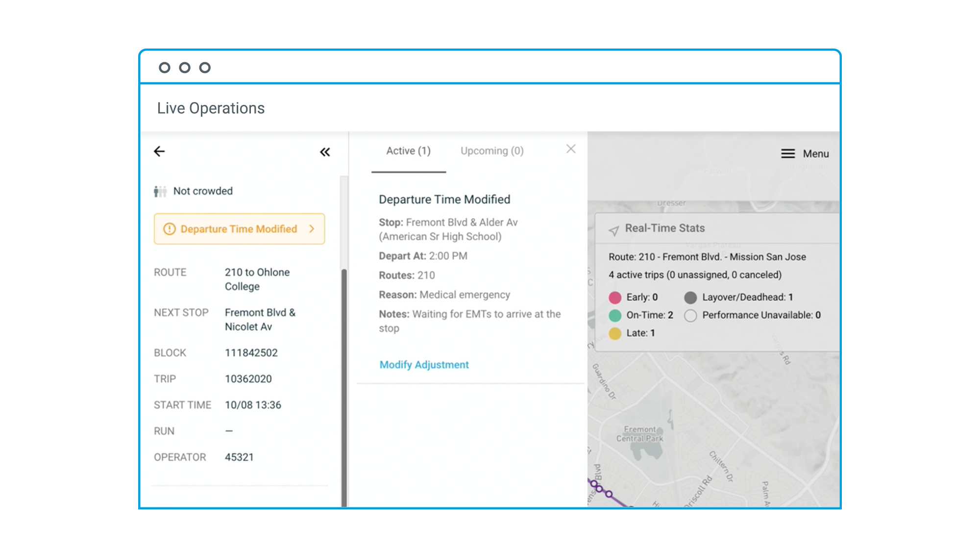Click the green On-Time status dot

[615, 315]
